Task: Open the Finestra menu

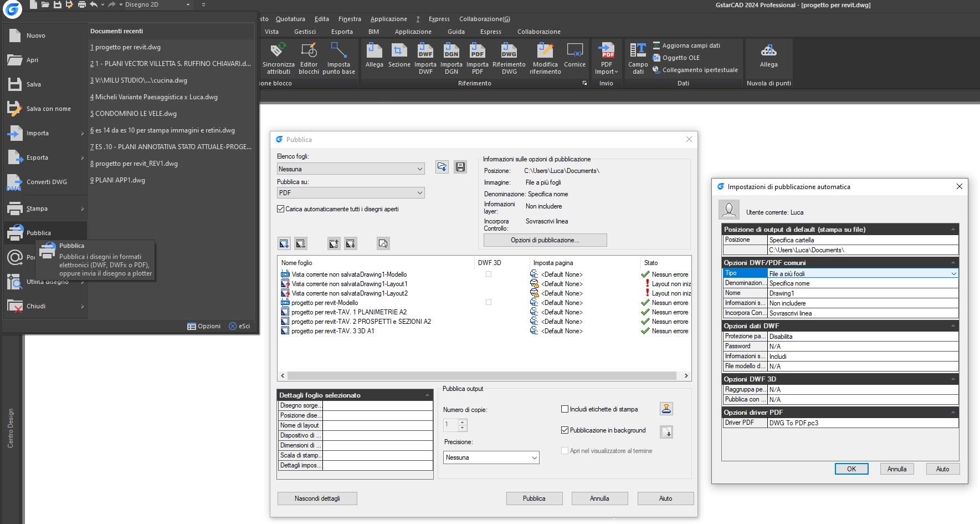Action: pos(350,19)
